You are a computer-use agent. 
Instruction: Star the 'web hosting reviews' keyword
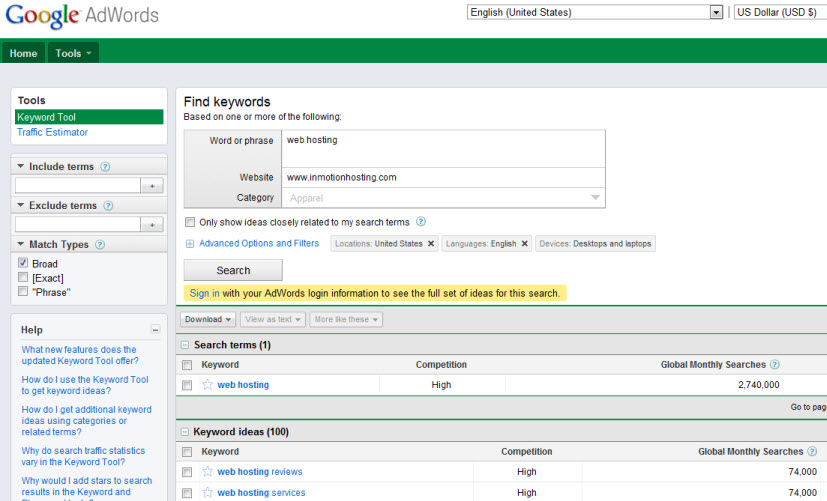pos(208,472)
